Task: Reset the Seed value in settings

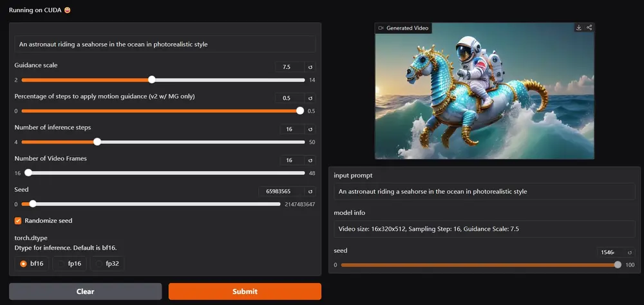Action: [x=310, y=191]
